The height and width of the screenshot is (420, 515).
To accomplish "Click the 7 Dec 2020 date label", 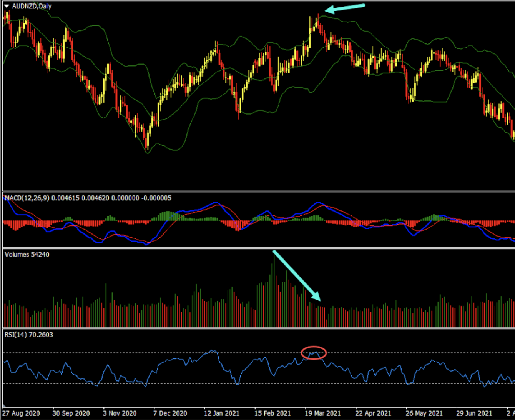I will pos(170,413).
